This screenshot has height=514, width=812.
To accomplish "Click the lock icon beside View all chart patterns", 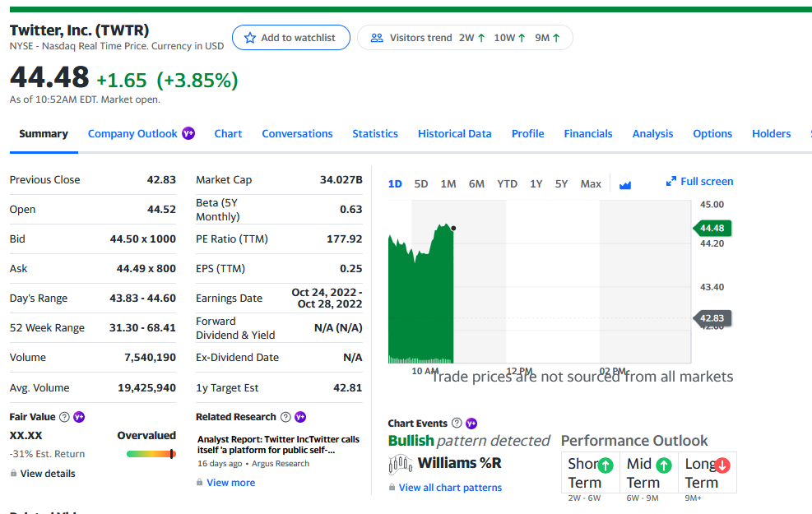I will click(392, 487).
